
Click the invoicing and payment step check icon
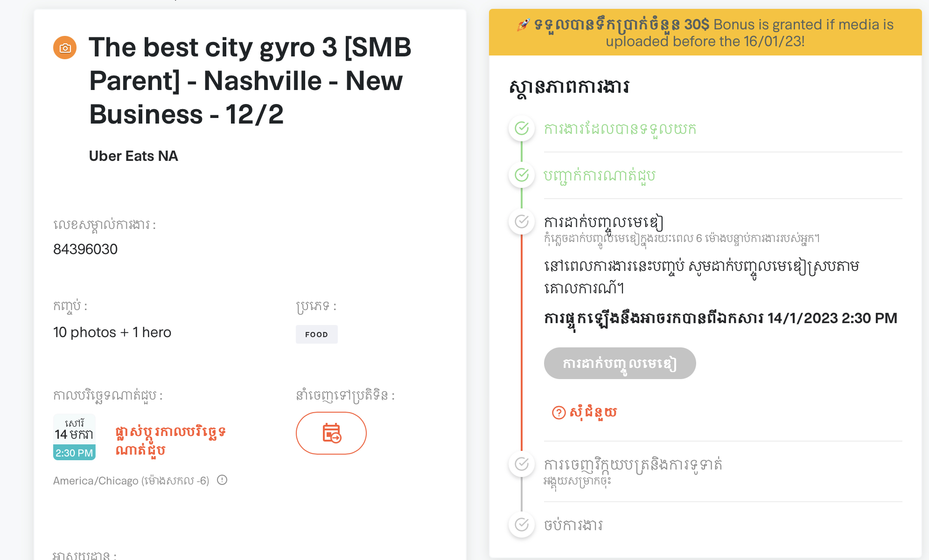(x=522, y=464)
